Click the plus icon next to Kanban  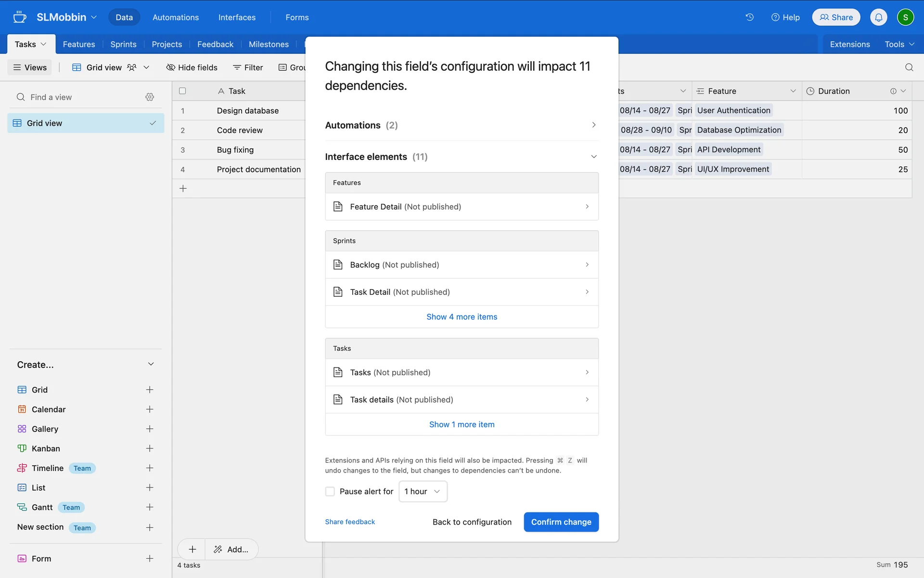(x=150, y=448)
